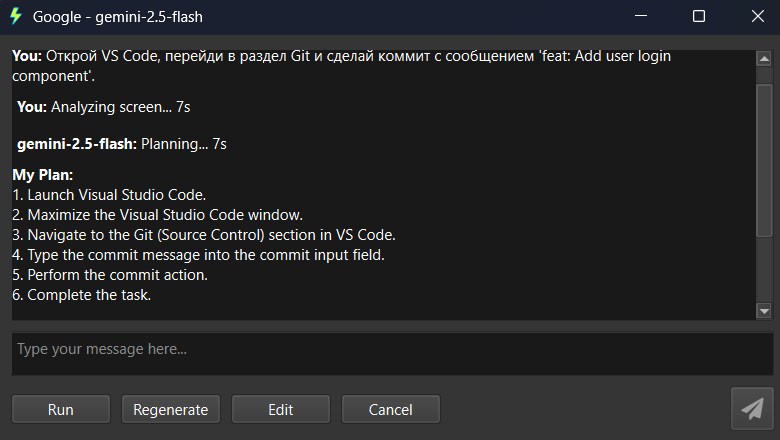This screenshot has width=780, height=440.
Task: Open plan editing with Edit button
Action: coord(281,409)
